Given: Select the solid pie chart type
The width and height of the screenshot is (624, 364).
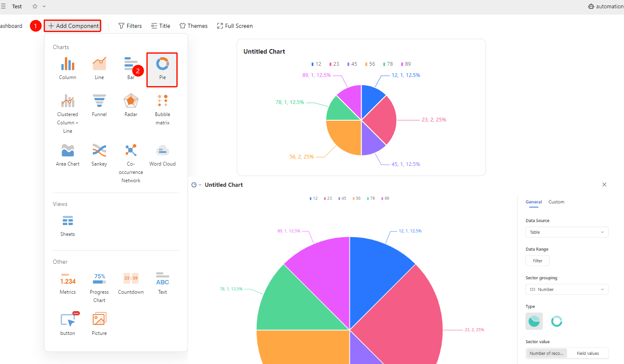Looking at the screenshot, I should coord(534,321).
